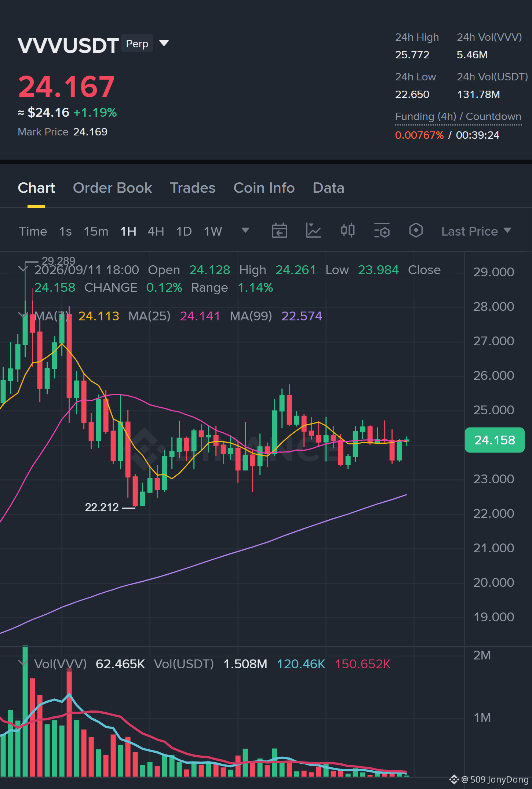Click the 22.212 low price marker
The width and height of the screenshot is (532, 789).
click(x=102, y=507)
